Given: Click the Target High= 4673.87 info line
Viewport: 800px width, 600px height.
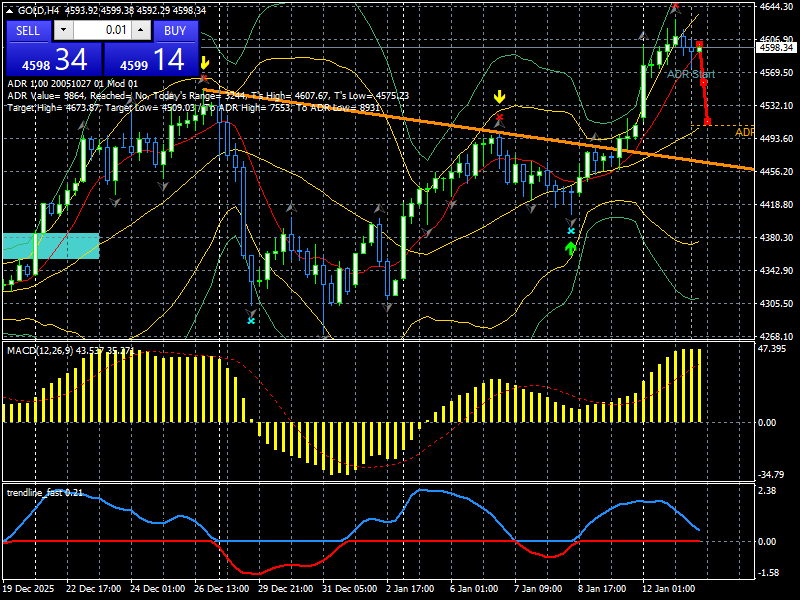Looking at the screenshot, I should pos(193,108).
